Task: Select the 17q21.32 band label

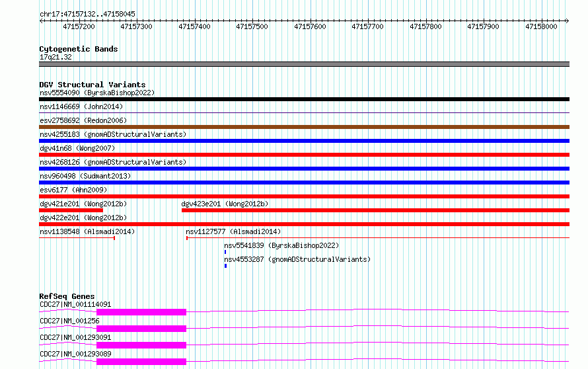Action: [x=55, y=57]
